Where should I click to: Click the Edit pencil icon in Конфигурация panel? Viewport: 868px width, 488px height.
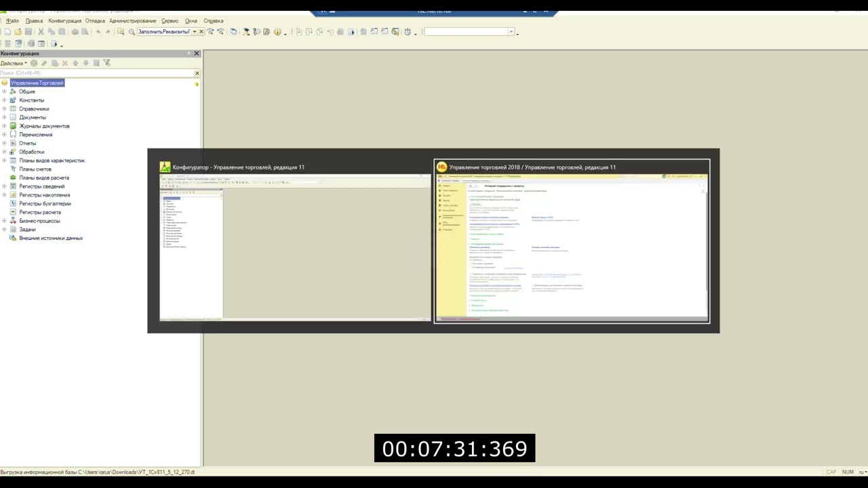[44, 63]
